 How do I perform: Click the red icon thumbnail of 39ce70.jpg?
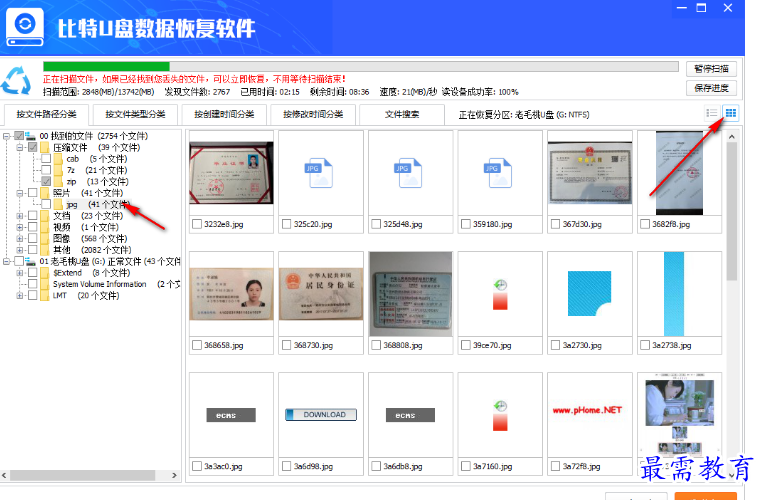click(500, 294)
